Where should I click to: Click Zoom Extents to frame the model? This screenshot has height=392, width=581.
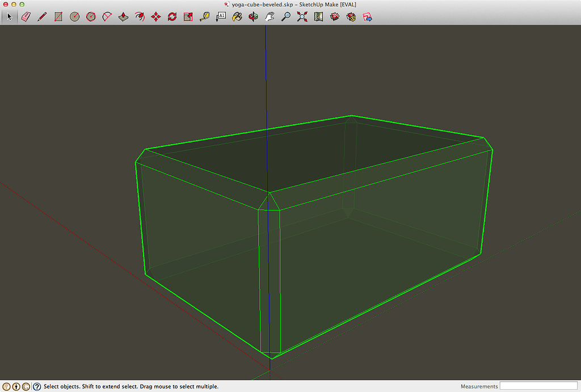302,16
